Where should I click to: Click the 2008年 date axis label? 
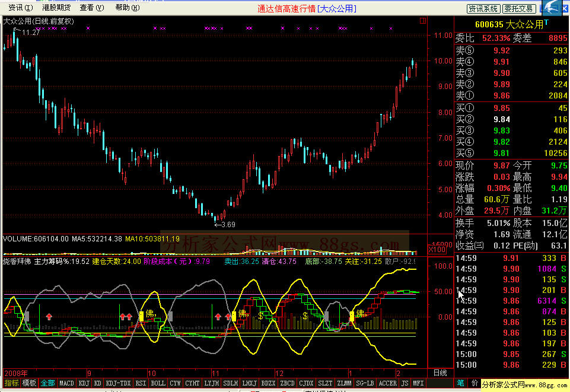point(15,373)
